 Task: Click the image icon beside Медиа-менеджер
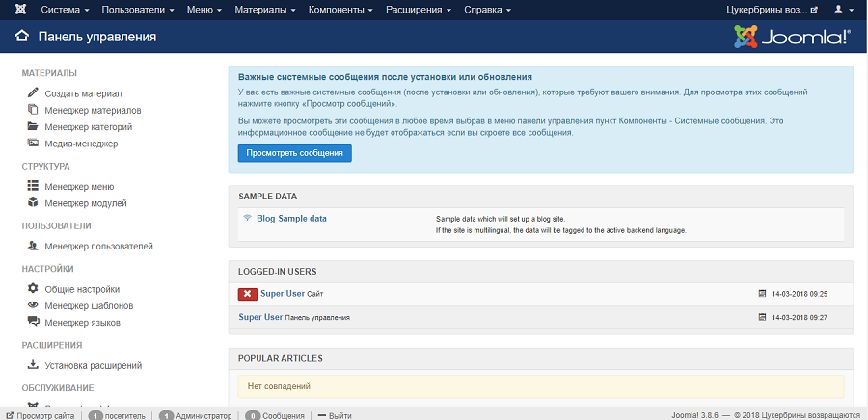pyautogui.click(x=33, y=144)
